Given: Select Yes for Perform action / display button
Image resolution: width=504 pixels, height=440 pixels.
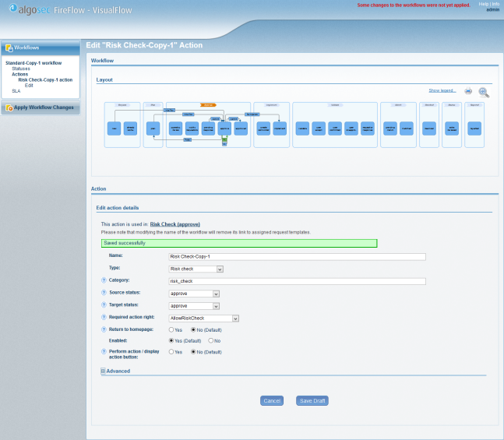Looking at the screenshot, I should coord(172,352).
